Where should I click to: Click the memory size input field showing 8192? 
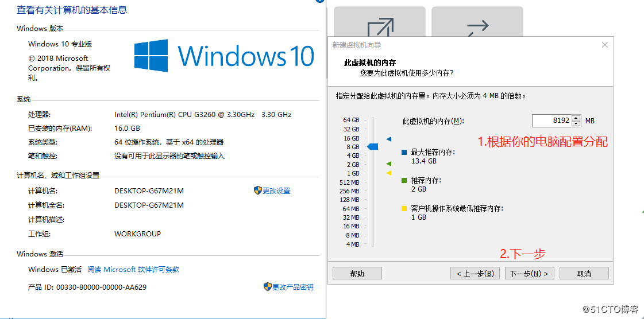pyautogui.click(x=552, y=120)
